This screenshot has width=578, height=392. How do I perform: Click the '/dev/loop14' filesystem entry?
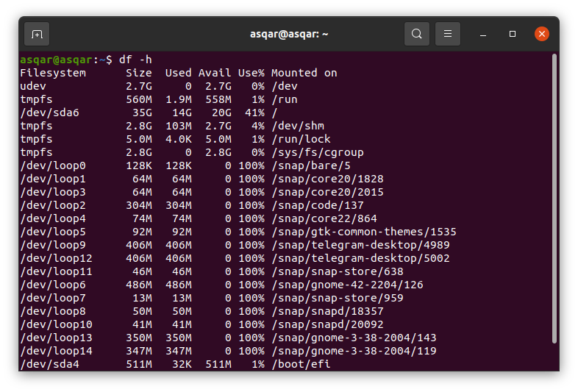click(56, 352)
